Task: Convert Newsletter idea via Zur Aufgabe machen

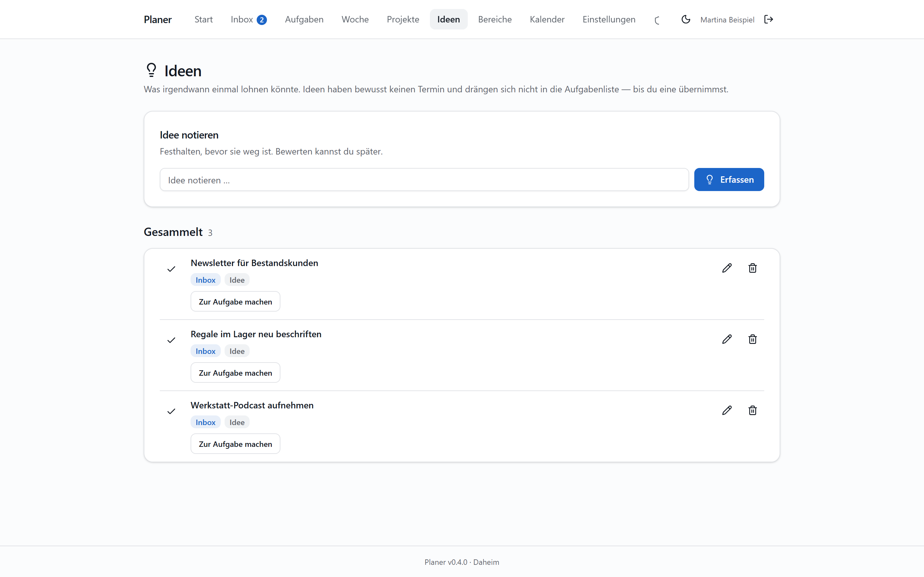Action: [235, 301]
